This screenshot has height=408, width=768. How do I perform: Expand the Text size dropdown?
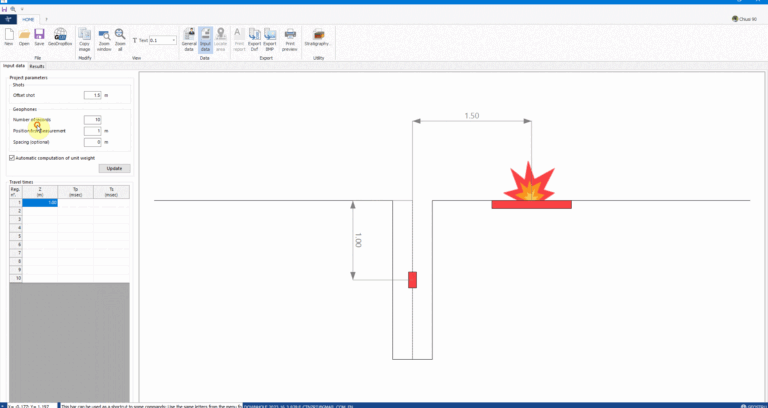174,41
